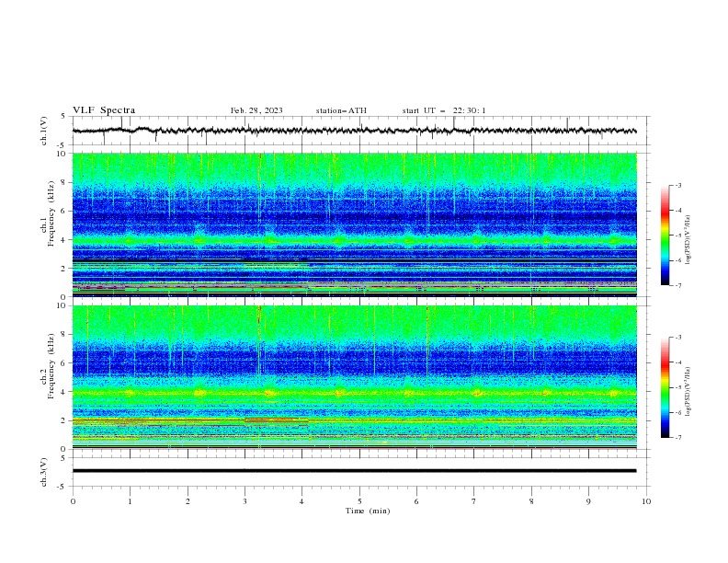
Task: Click the 'start UT = 22:30:1' label
Action: (x=444, y=110)
